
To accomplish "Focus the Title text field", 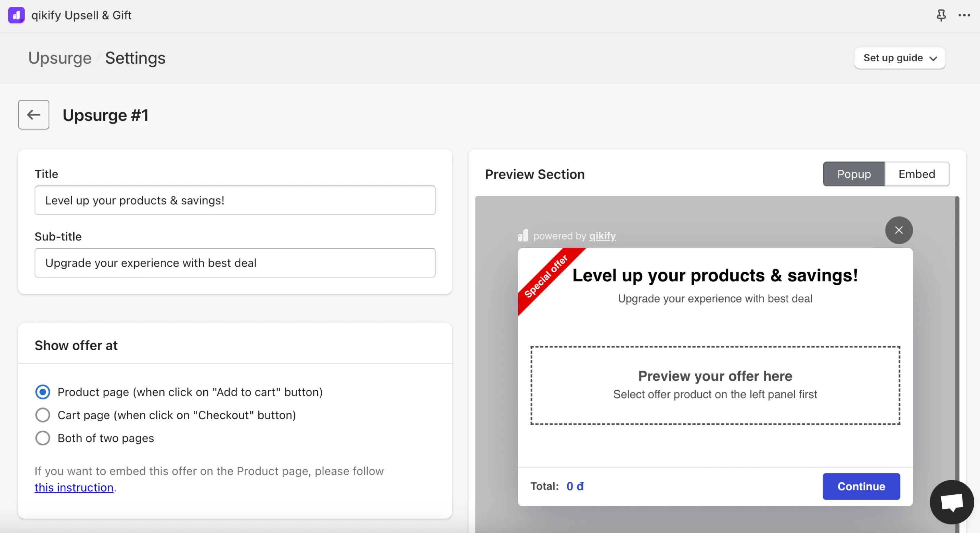I will [x=235, y=200].
